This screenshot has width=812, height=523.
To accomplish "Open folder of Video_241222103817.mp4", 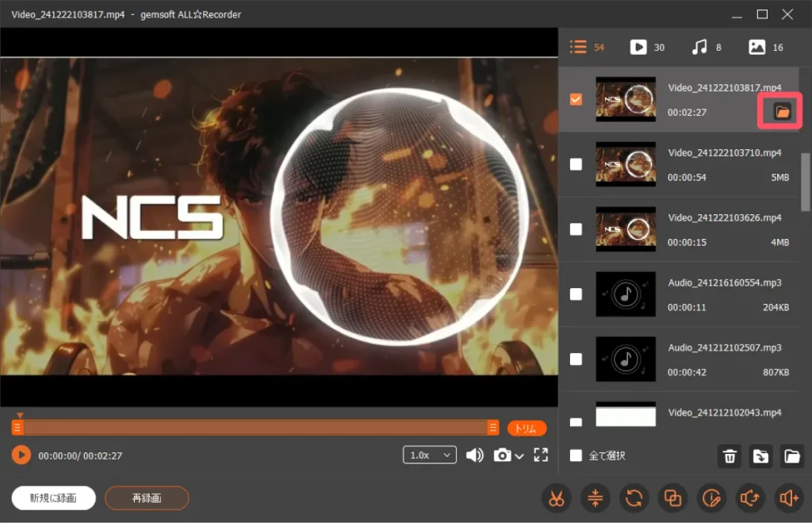I will (x=783, y=112).
